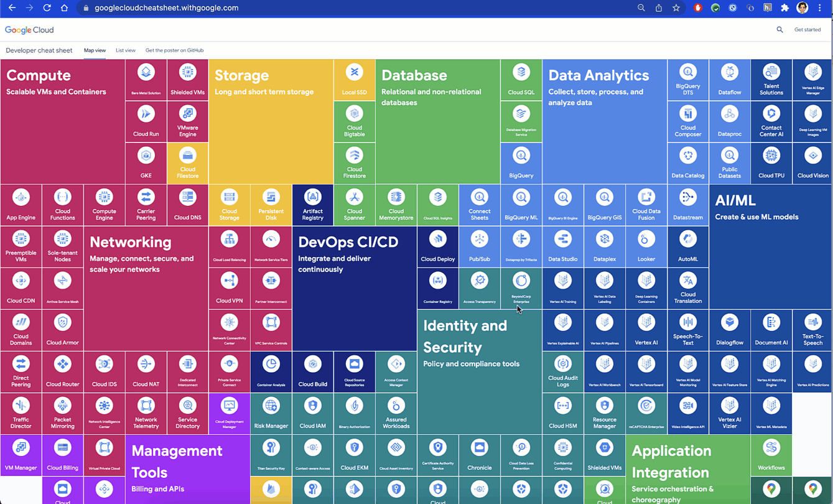
Task: Open the site search magnifier icon
Action: 779,30
